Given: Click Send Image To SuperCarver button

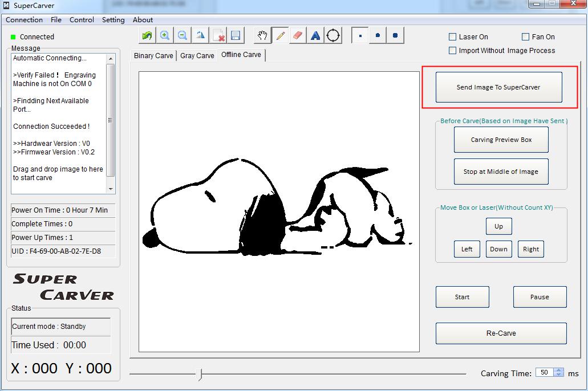Looking at the screenshot, I should point(498,87).
